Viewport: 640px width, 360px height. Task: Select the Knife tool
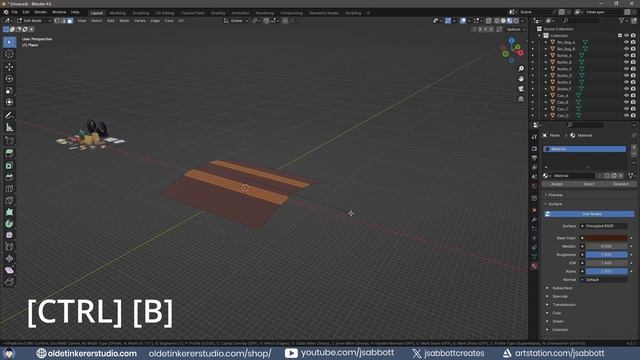(x=9, y=200)
